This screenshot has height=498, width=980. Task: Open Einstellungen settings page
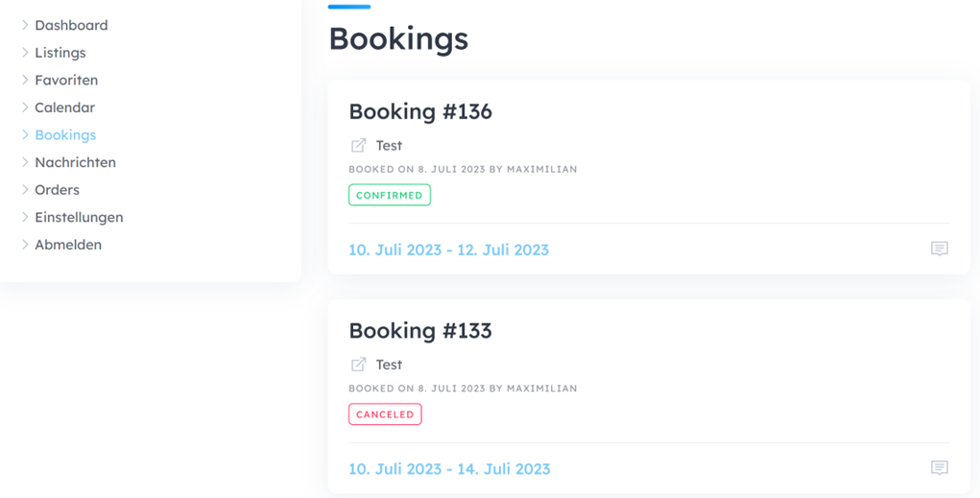pos(79,218)
